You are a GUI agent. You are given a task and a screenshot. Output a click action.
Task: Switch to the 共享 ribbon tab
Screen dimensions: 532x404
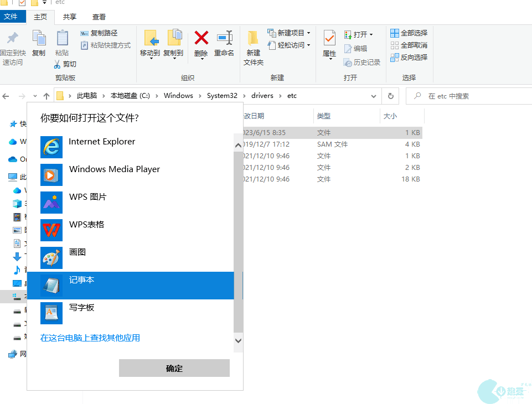point(70,17)
